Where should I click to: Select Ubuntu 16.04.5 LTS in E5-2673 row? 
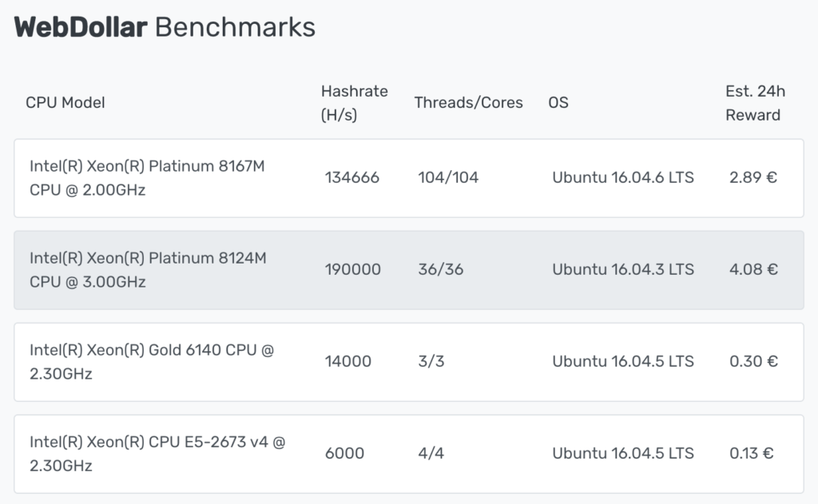point(623,454)
